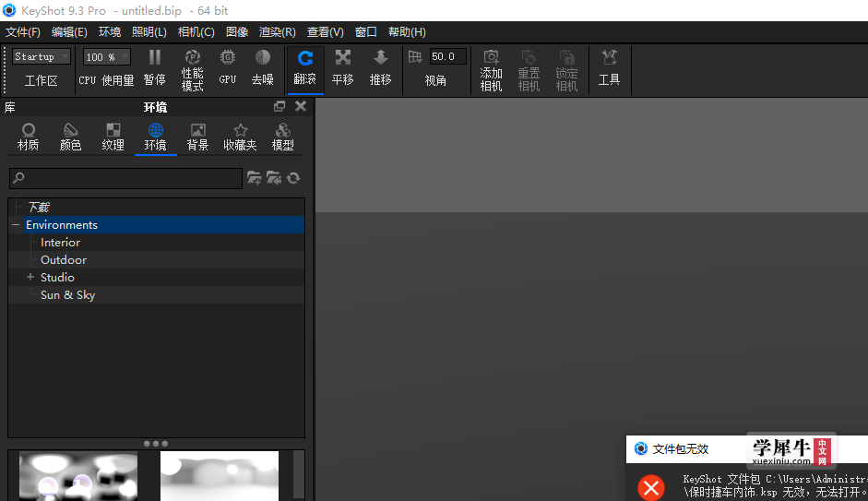
Task: Toggle the Denoise icon
Action: point(262,57)
